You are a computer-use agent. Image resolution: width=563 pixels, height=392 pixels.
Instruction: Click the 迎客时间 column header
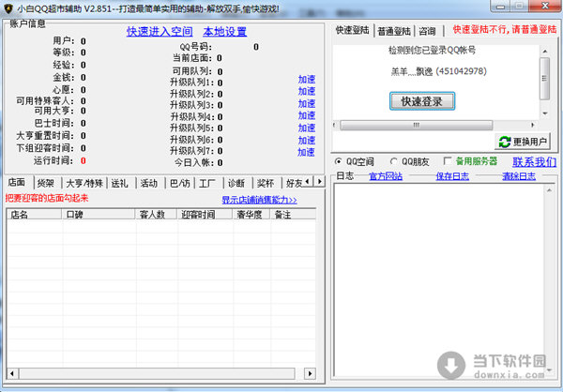tap(205, 215)
